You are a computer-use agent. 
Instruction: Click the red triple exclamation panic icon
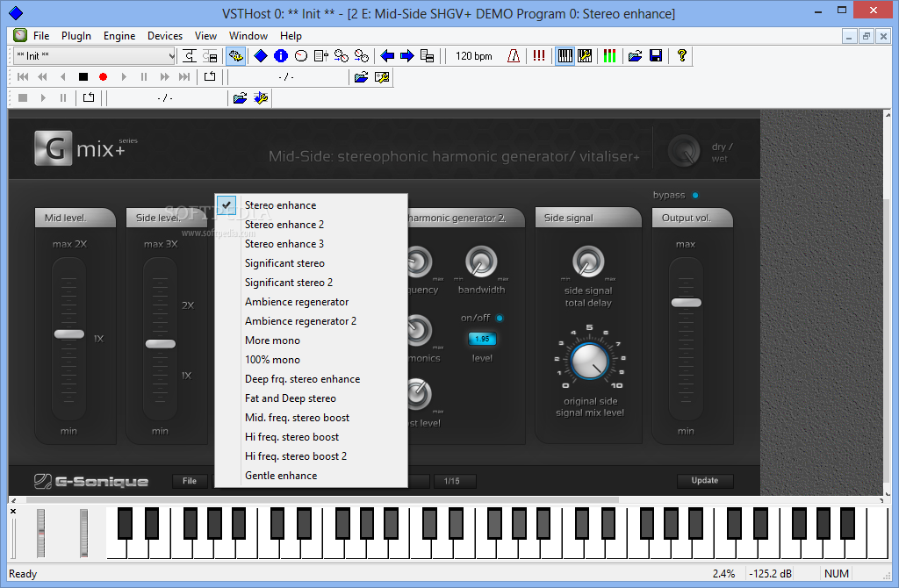point(539,55)
